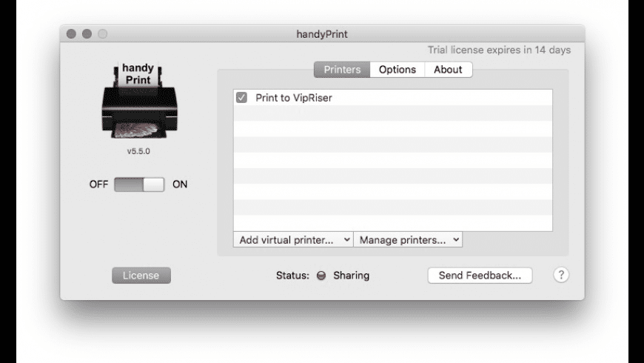The width and height of the screenshot is (644, 363).
Task: Toggle the OFF/ON sharing switch
Action: (x=139, y=184)
